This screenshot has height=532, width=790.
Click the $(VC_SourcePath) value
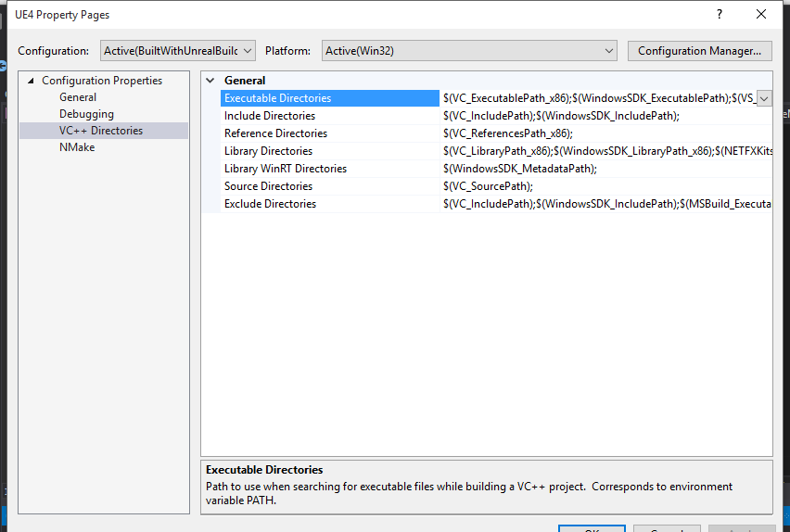(x=488, y=186)
